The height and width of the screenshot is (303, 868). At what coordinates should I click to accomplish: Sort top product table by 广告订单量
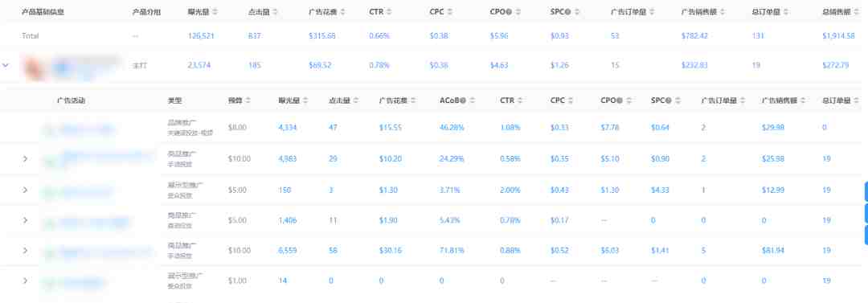[651, 11]
